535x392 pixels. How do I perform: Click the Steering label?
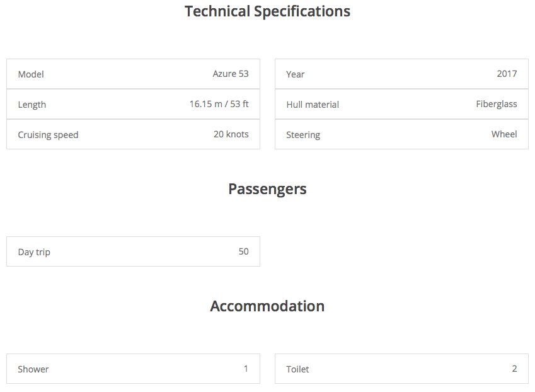[x=303, y=135]
